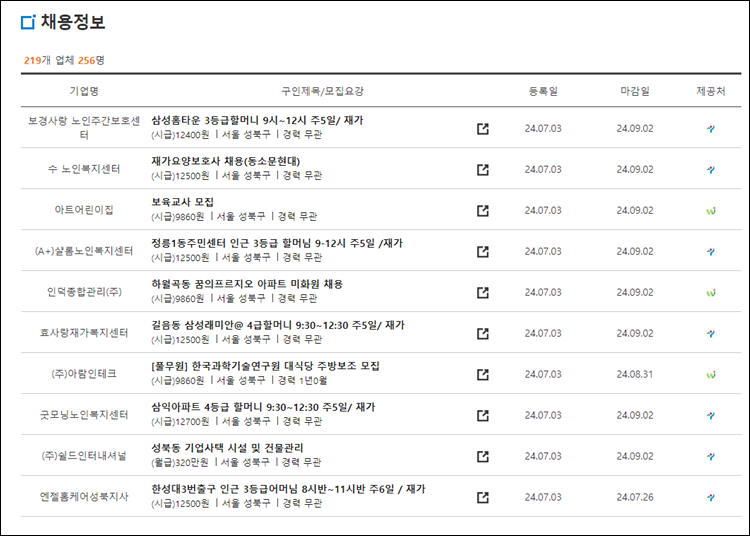Viewport: 750px width, 536px height.
Task: Open job posting 성북동 기업사택 시설 및 건물관리
Action: coord(227,448)
